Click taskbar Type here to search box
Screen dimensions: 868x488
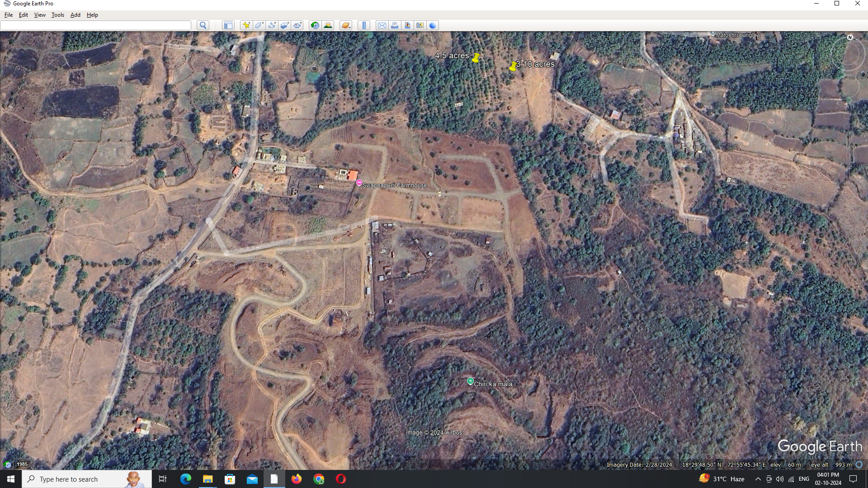[x=87, y=479]
